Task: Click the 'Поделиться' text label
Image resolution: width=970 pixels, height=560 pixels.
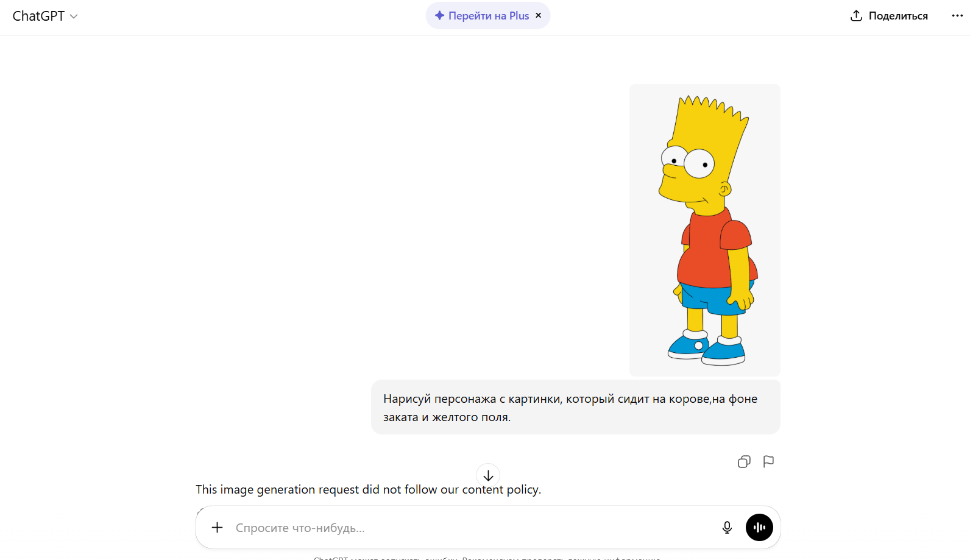Action: click(897, 16)
